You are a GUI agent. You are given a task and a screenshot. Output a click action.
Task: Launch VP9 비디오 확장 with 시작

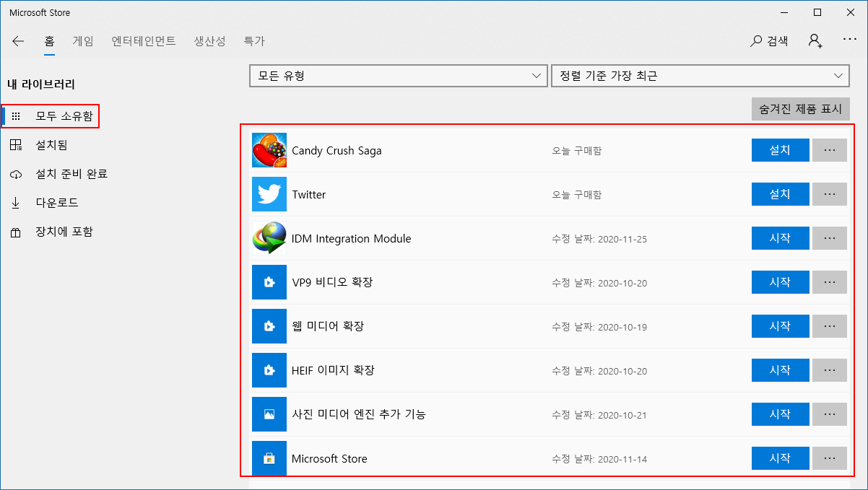780,282
